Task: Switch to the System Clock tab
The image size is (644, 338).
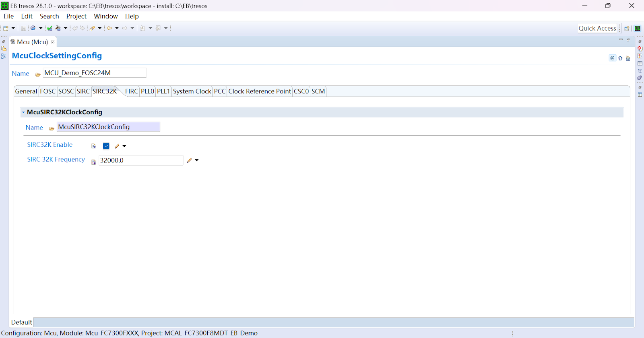Action: pos(192,91)
